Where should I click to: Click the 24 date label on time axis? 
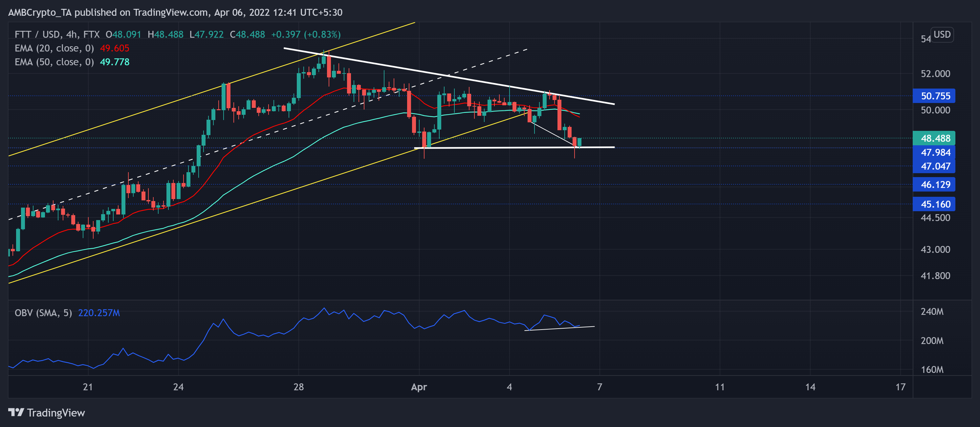point(178,387)
